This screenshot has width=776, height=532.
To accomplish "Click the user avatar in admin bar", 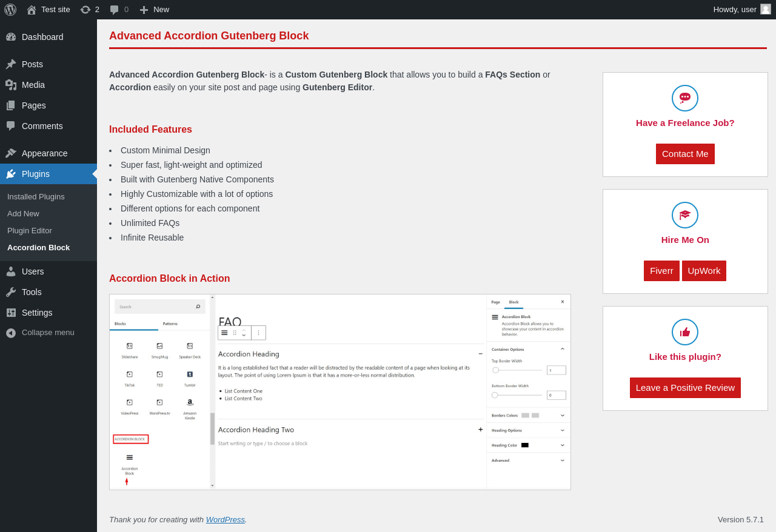I will click(766, 9).
